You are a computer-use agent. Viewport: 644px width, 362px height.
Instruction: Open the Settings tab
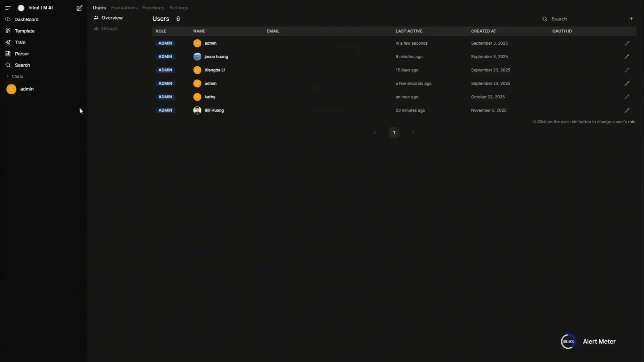pyautogui.click(x=179, y=8)
